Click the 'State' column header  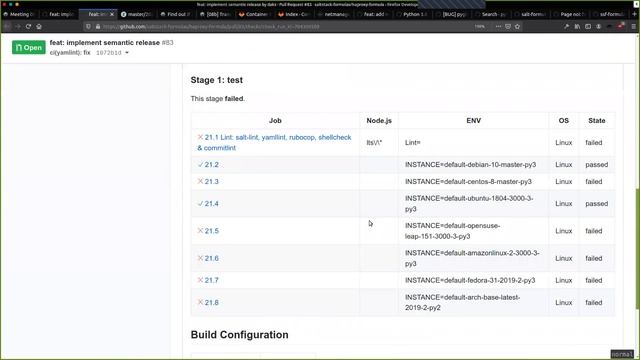597,120
